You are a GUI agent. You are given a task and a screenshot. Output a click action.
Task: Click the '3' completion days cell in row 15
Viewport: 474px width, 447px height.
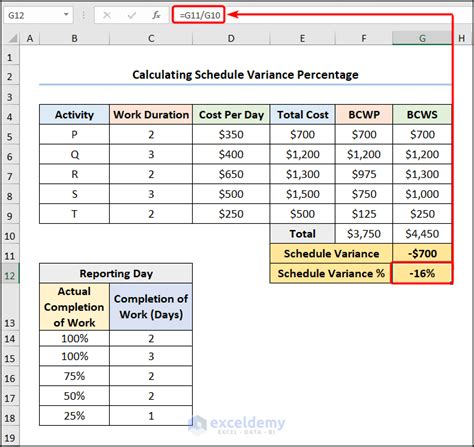pyautogui.click(x=151, y=356)
